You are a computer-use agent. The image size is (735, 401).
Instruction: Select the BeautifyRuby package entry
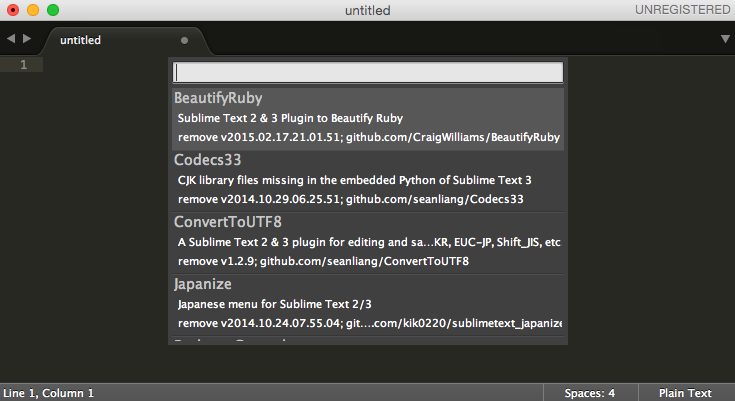[368, 119]
